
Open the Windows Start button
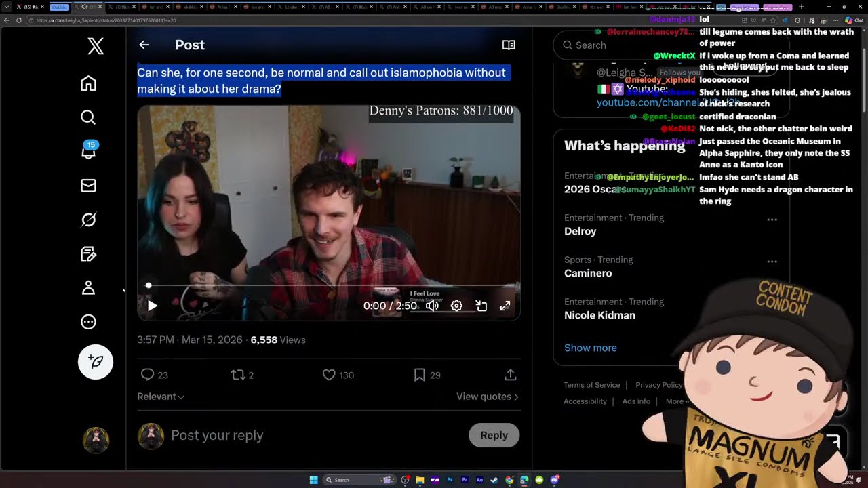pyautogui.click(x=313, y=480)
